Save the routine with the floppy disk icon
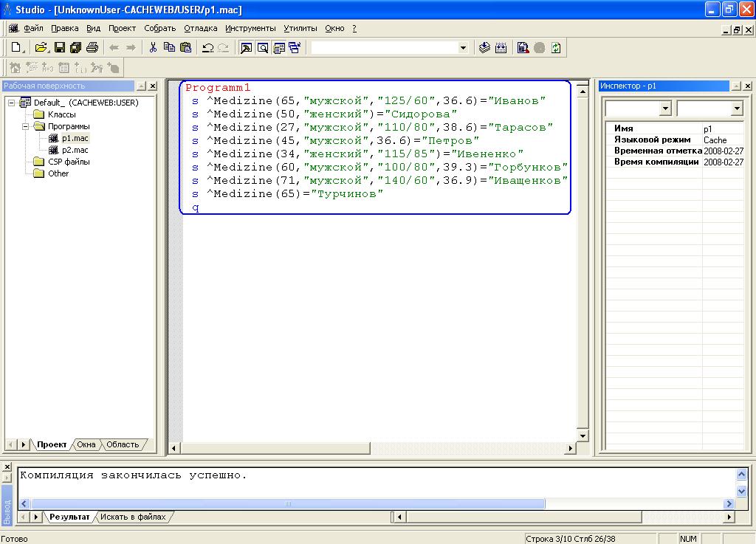Viewport: 756px width, 544px height. pyautogui.click(x=59, y=48)
